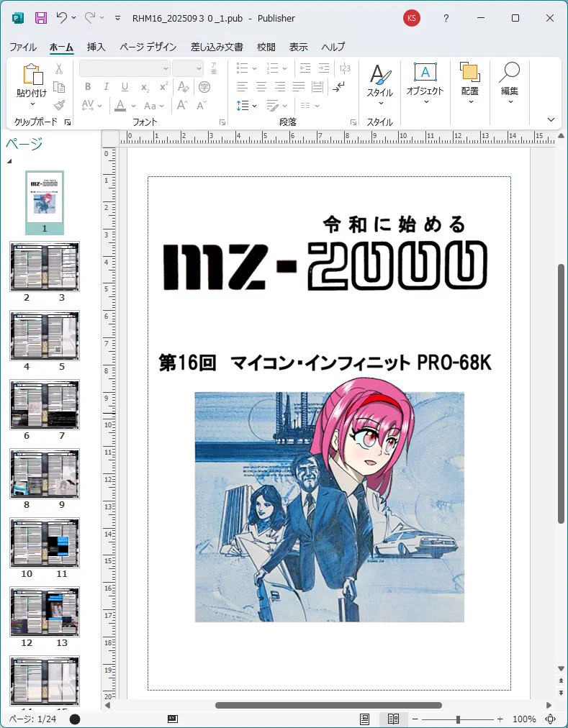Click the Redo arrow icon
Viewport: 568px width, 728px height.
[90, 18]
